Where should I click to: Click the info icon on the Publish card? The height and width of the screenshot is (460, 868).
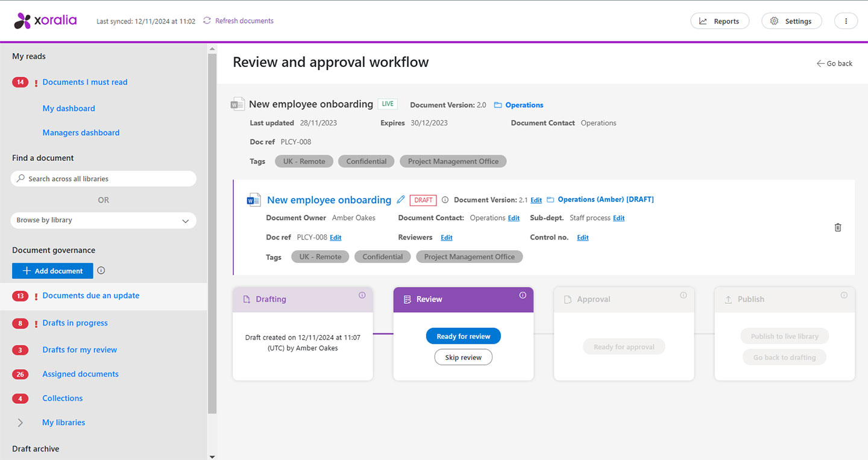(844, 295)
